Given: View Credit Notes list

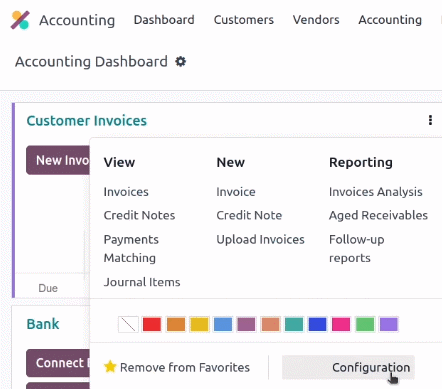Looking at the screenshot, I should [x=139, y=216].
